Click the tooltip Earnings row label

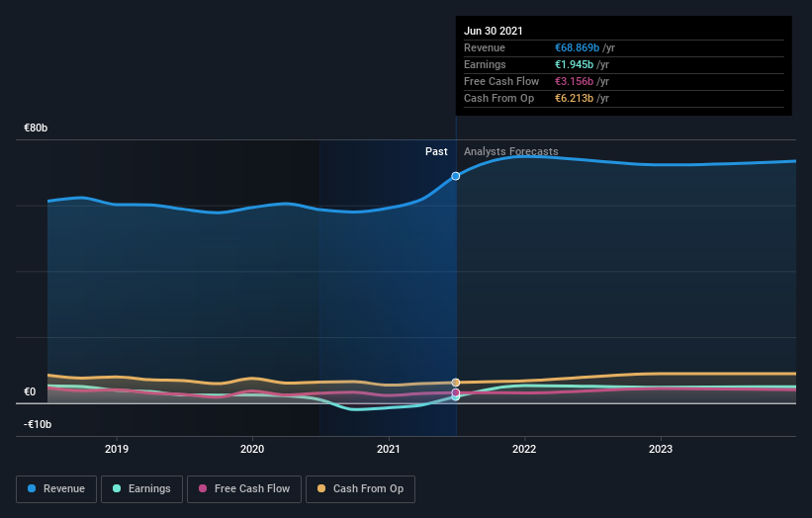coord(485,64)
